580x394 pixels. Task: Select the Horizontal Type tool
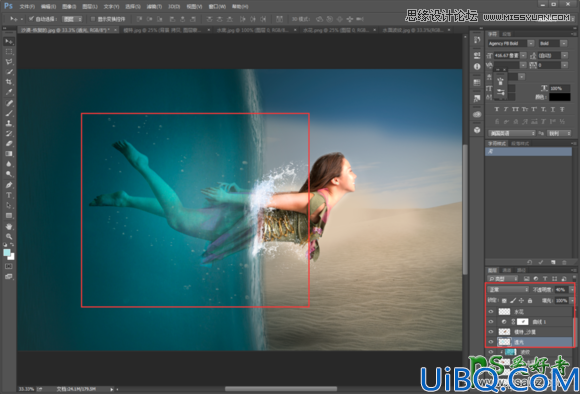point(9,195)
